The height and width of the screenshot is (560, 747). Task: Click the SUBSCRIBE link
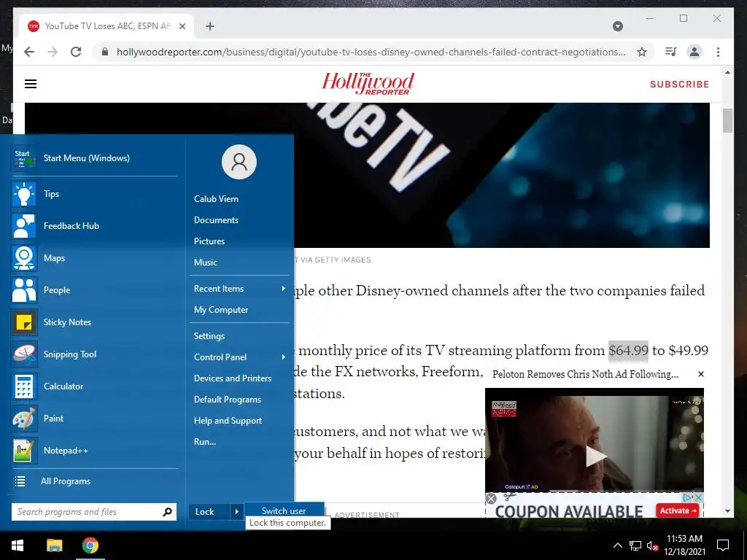point(679,85)
